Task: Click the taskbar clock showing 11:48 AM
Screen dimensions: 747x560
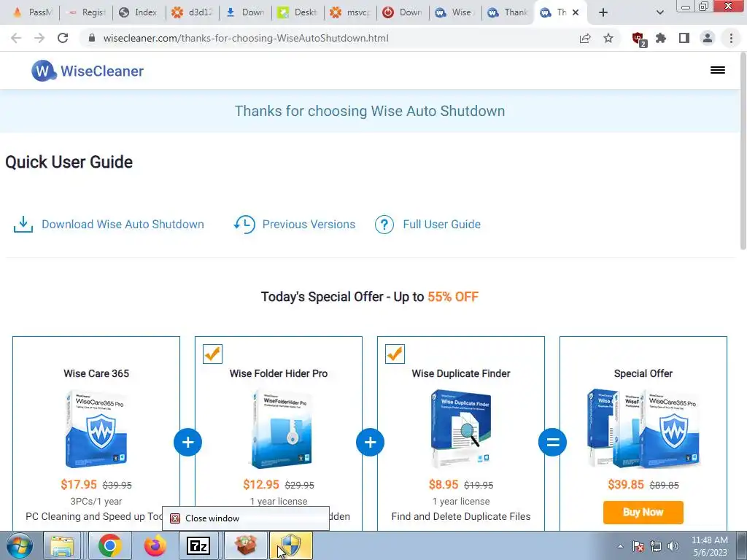Action: pyautogui.click(x=709, y=546)
